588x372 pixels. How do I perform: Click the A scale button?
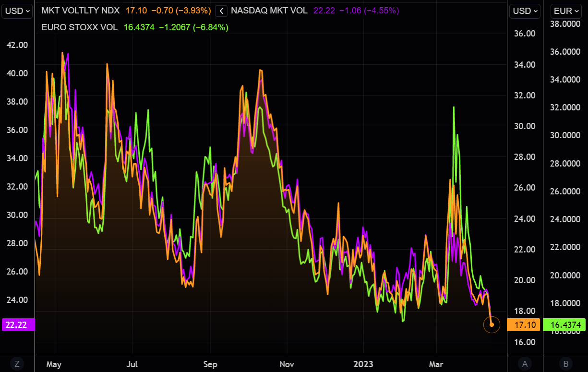[x=524, y=364]
